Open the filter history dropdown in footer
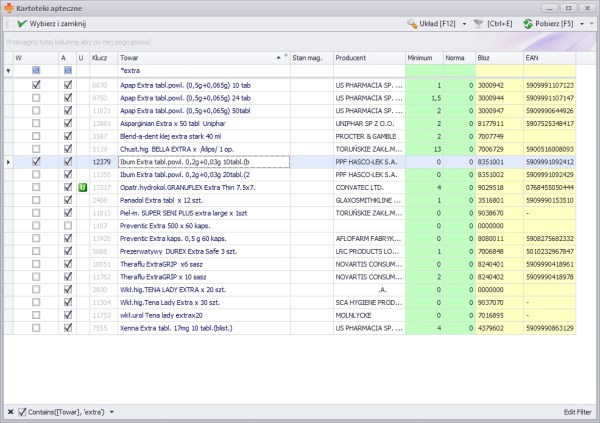Image resolution: width=600 pixels, height=423 pixels. [x=112, y=411]
